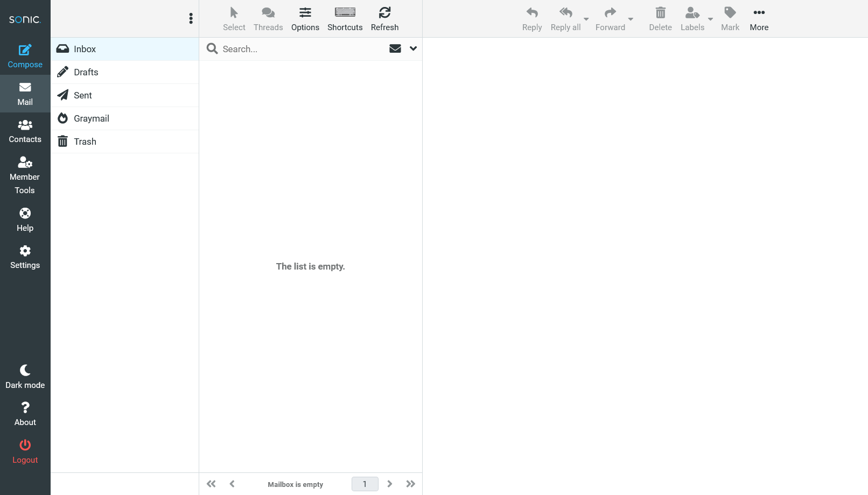The image size is (868, 495).
Task: Go to the last page
Action: (x=411, y=484)
